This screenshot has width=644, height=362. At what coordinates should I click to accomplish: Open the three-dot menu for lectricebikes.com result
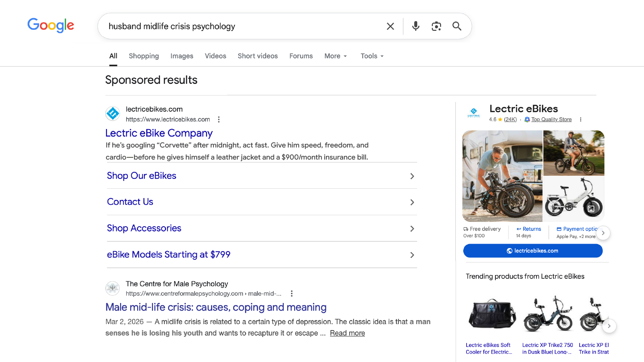[219, 119]
